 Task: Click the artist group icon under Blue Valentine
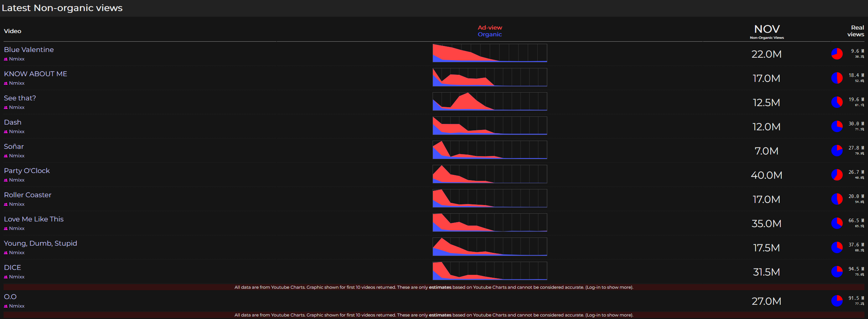6,59
